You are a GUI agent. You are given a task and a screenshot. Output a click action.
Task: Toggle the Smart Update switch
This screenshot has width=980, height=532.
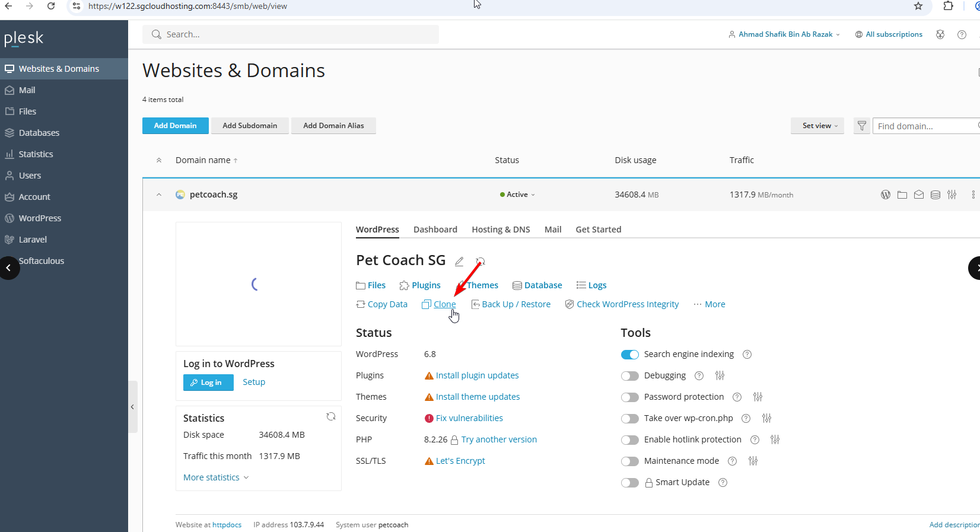point(629,483)
